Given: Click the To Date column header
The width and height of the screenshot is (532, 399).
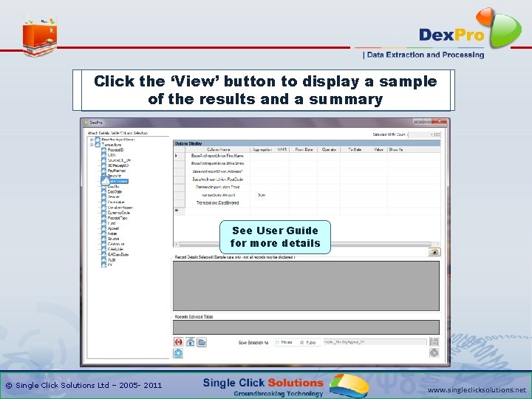Looking at the screenshot, I should 355,149.
